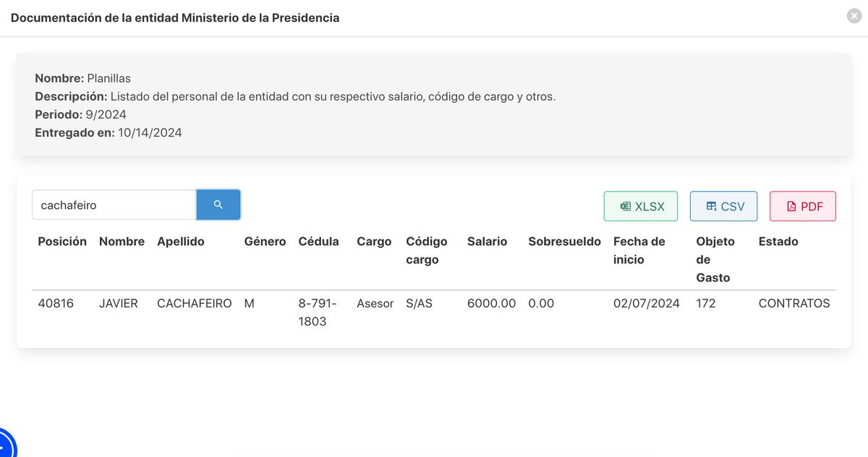Click the Fecha de inicio header
This screenshot has height=457, width=868.
[639, 250]
